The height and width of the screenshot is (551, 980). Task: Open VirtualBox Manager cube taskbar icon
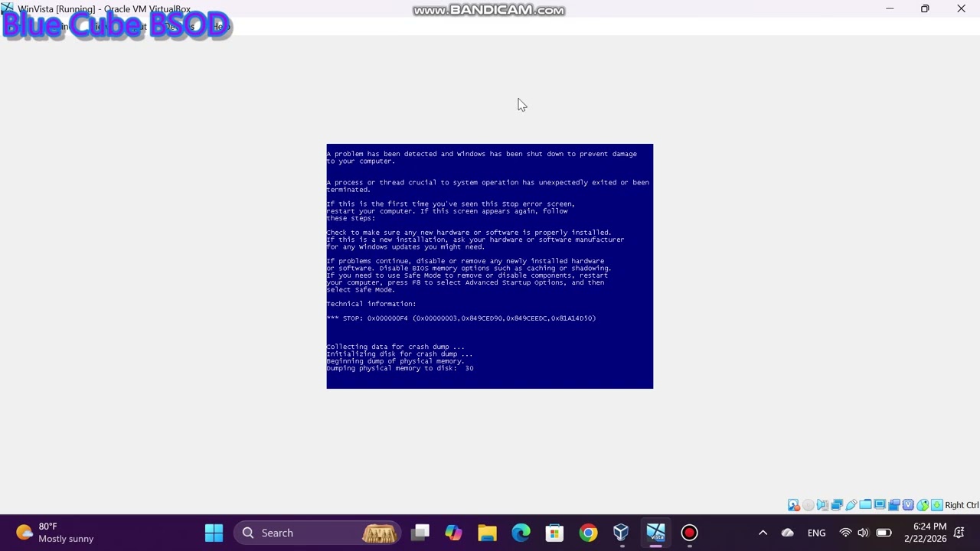pyautogui.click(x=621, y=533)
